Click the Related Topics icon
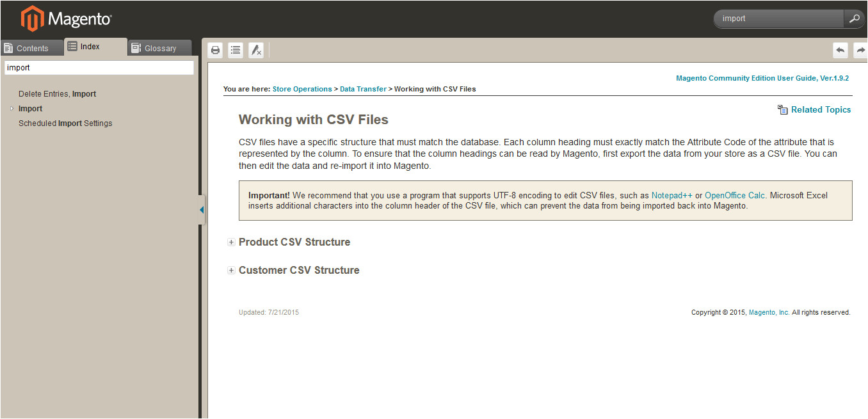Viewport: 868px width, 419px height. coord(782,109)
